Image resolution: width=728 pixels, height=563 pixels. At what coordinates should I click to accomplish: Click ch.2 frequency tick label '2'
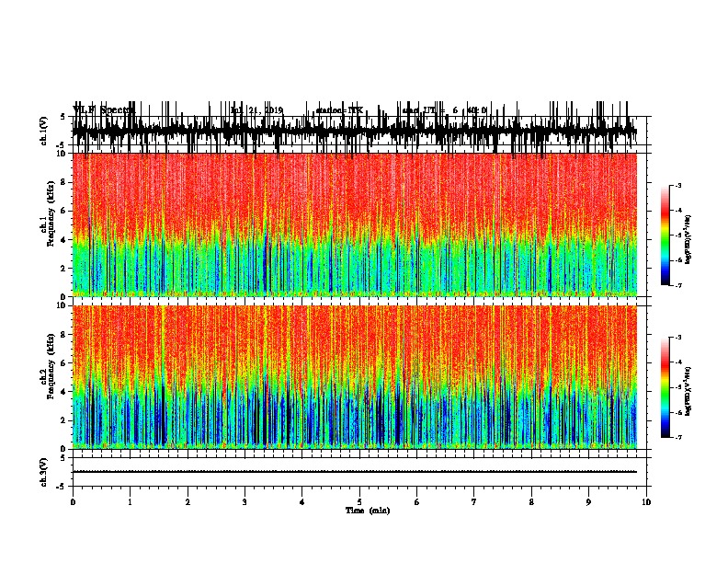click(64, 420)
